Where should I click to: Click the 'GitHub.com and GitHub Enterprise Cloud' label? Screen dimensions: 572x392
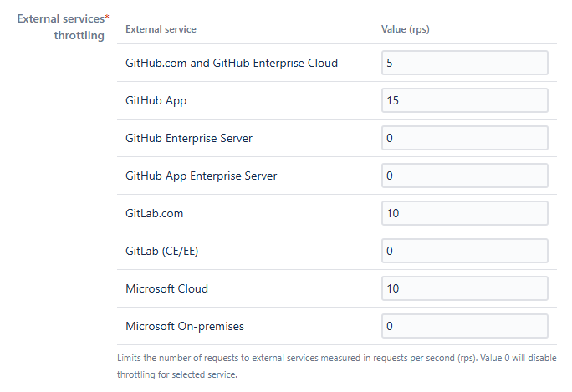(x=232, y=63)
